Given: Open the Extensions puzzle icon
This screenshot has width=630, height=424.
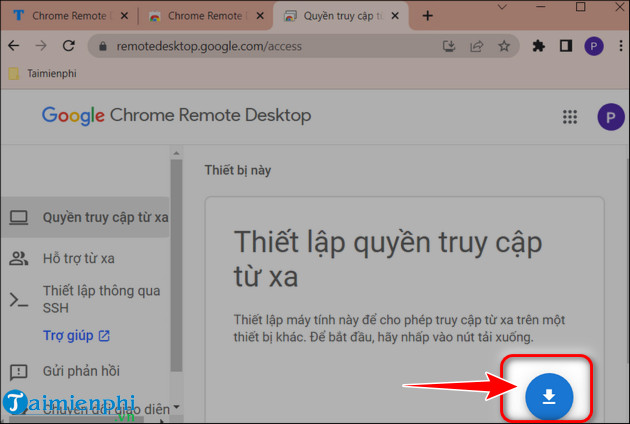Looking at the screenshot, I should (x=538, y=46).
